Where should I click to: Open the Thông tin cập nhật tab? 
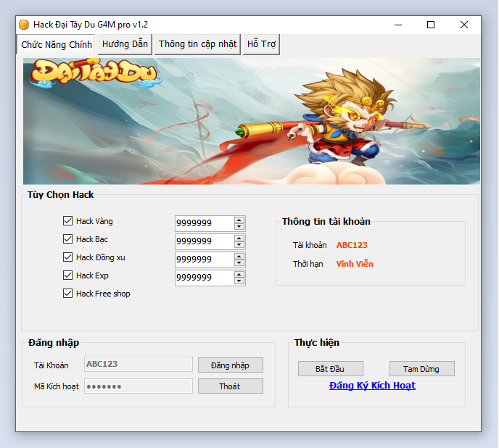coord(197,44)
